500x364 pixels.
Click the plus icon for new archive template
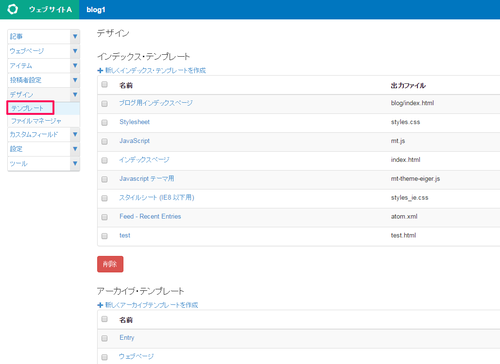pos(100,305)
